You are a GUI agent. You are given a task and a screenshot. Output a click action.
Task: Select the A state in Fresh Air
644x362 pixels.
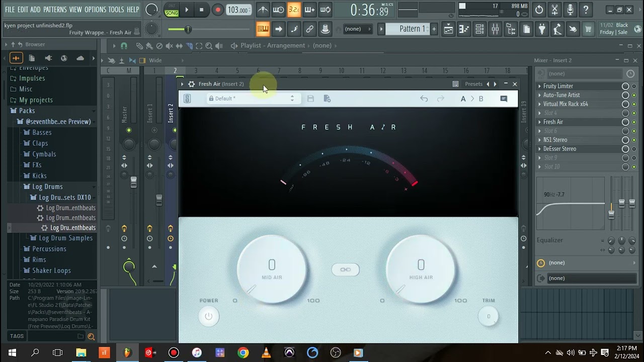tap(463, 99)
